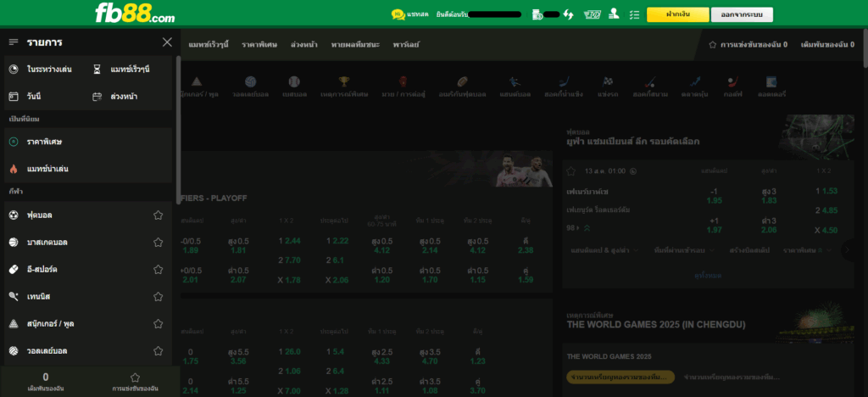Click next arrow on match card carousel
The height and width of the screenshot is (397, 868).
click(847, 250)
